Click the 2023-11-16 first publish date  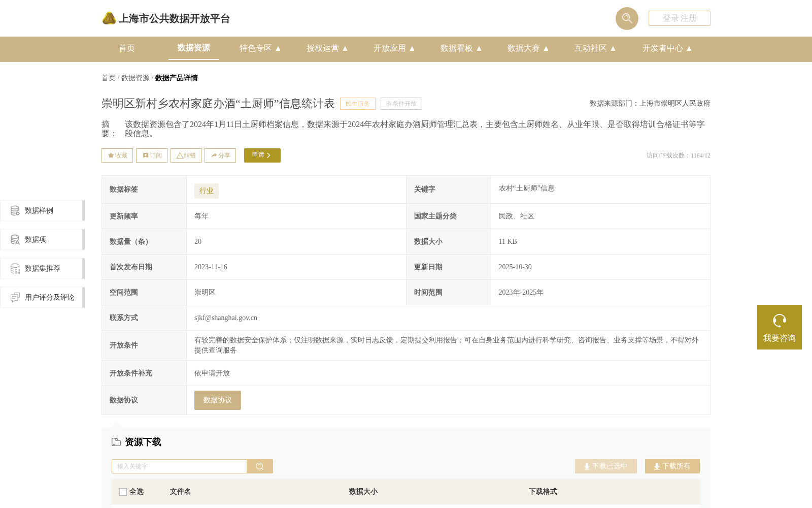click(x=211, y=267)
